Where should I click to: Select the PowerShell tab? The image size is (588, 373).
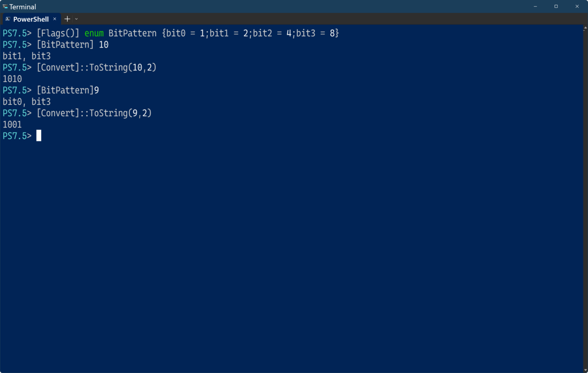click(30, 19)
